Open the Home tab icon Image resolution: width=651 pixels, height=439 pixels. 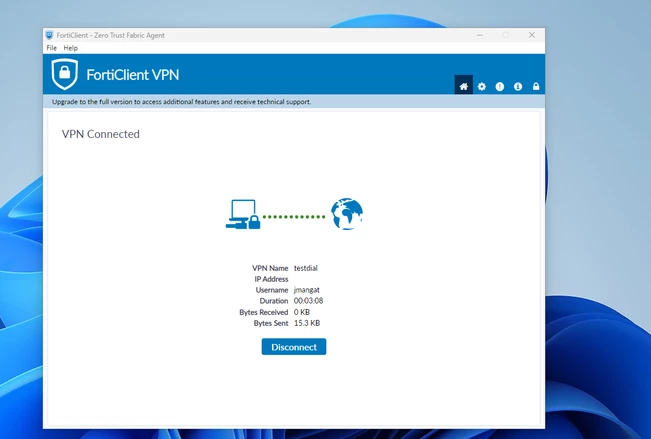463,86
